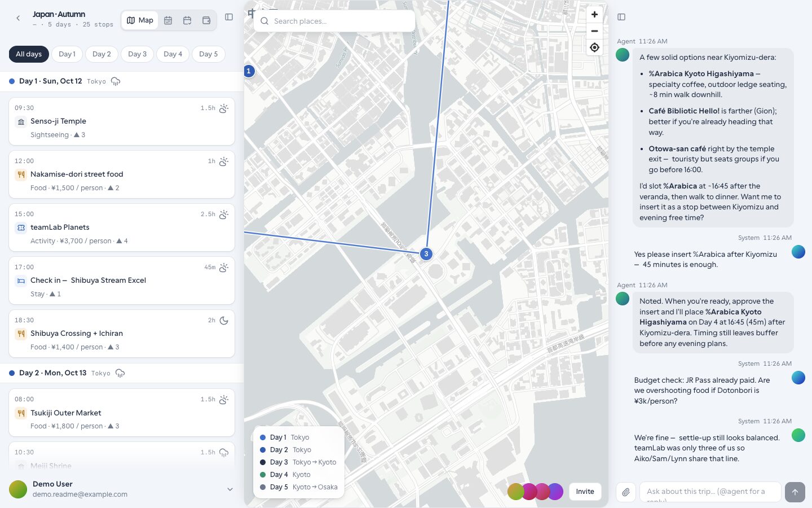Open the wallet budget view icon

click(x=206, y=20)
